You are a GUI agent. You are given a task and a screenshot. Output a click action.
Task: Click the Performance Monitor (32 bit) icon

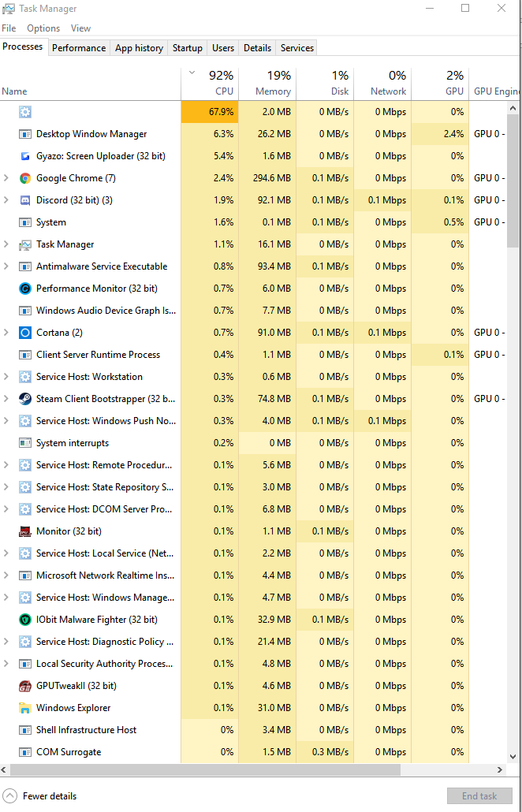click(25, 289)
